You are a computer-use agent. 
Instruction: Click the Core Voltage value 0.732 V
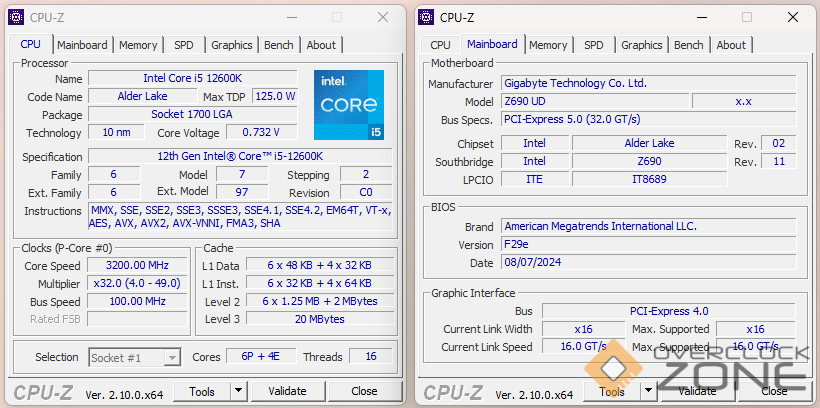pyautogui.click(x=261, y=132)
